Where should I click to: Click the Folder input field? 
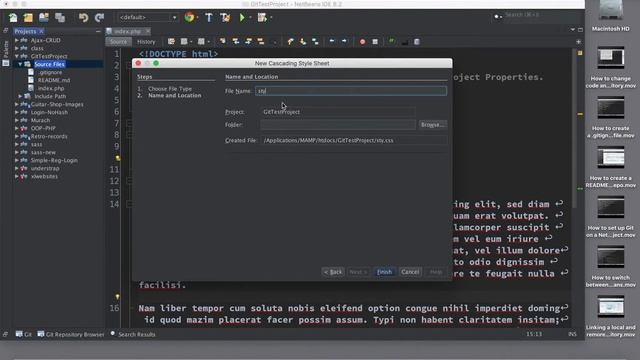(338, 125)
